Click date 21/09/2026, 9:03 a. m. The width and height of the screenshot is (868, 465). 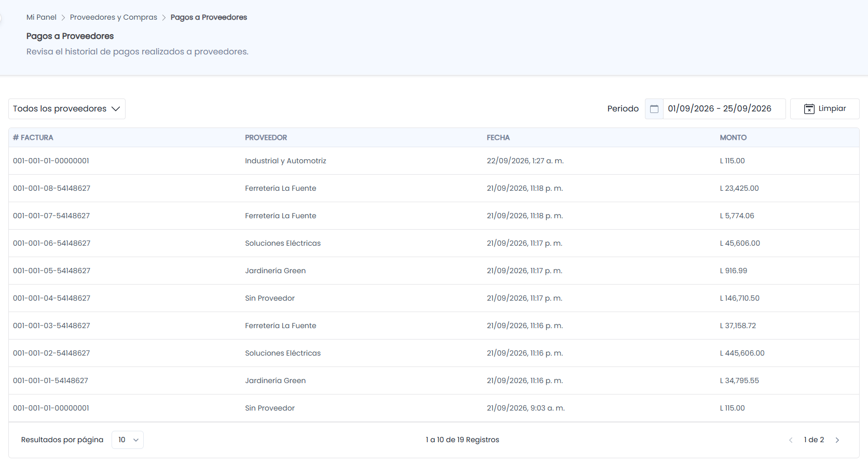coord(526,408)
